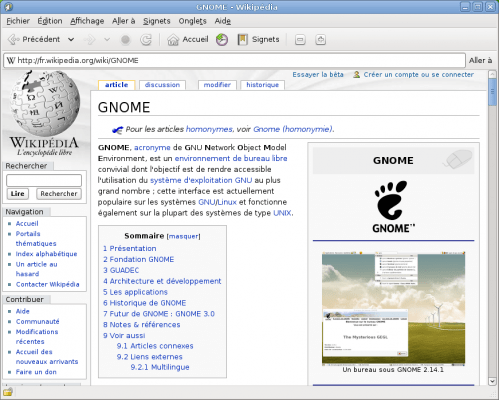Open the Aide menu
This screenshot has height=400, width=499.
pyautogui.click(x=223, y=21)
